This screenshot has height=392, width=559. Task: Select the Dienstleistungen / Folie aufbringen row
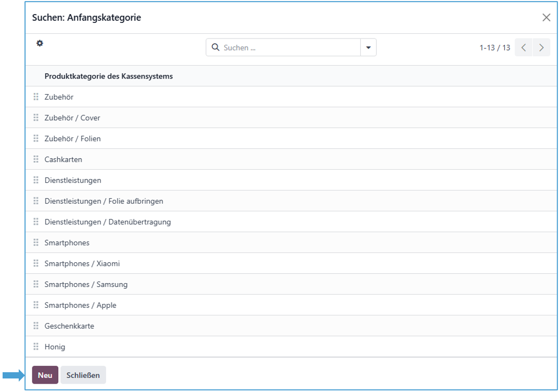104,201
